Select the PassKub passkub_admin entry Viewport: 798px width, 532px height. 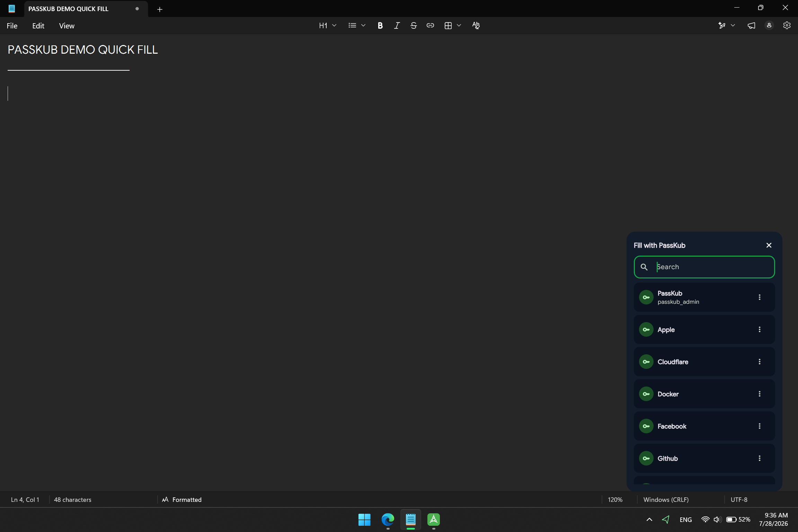click(x=704, y=298)
